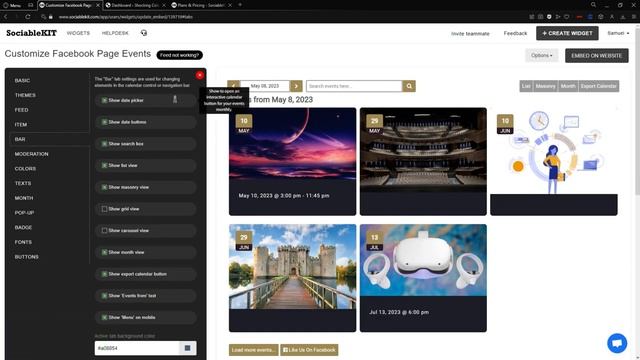Screen dimensions: 640x360
Task: Toggle Show 'Events from' text checkbox
Action: (x=104, y=296)
